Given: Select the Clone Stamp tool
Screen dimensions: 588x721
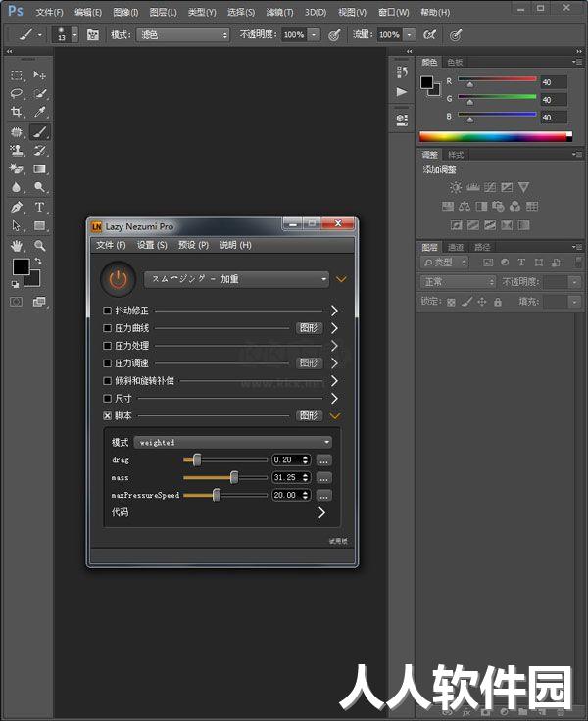Looking at the screenshot, I should 17,150.
